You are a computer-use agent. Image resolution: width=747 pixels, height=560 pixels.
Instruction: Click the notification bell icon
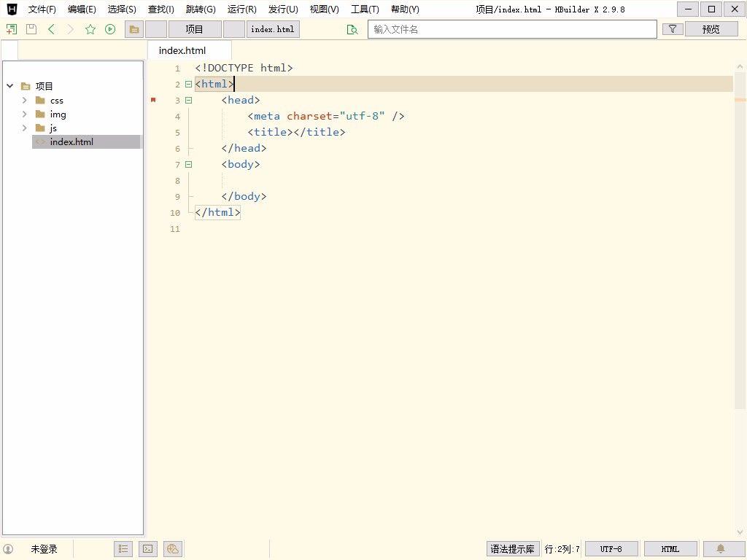[720, 549]
